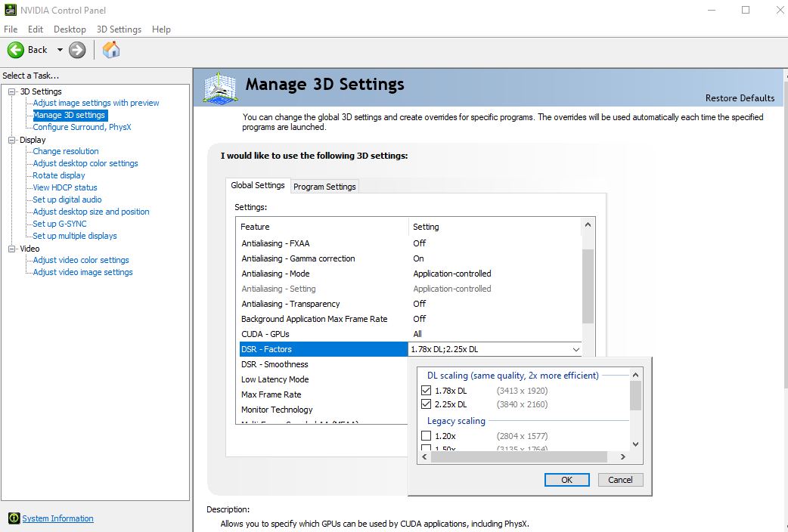Collapse the DSR - Factors dropdown
This screenshot has width=788, height=532.
[576, 349]
